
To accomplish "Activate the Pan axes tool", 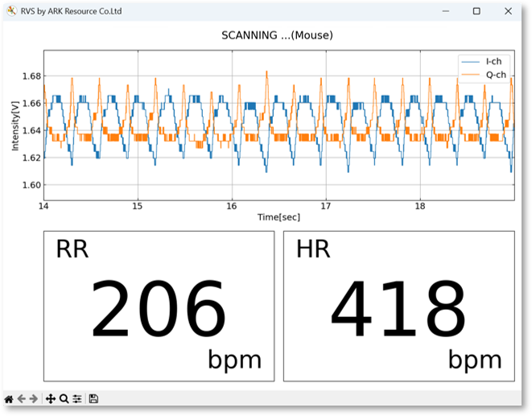I will pos(51,399).
